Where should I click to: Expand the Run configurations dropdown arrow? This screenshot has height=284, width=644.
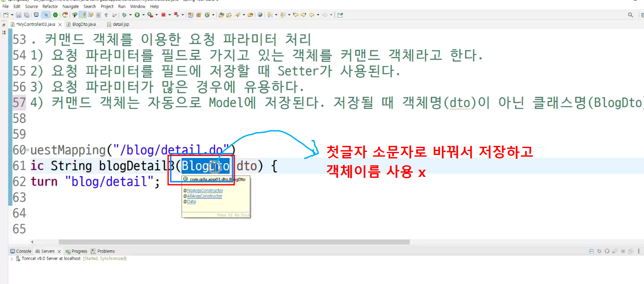click(x=143, y=15)
